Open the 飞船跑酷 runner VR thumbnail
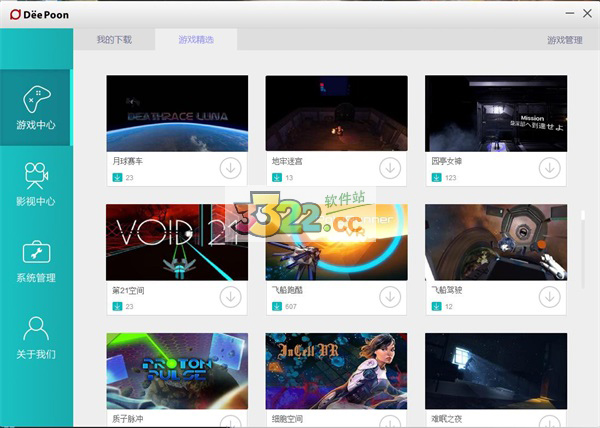Image resolution: width=600 pixels, height=428 pixels. click(x=337, y=242)
